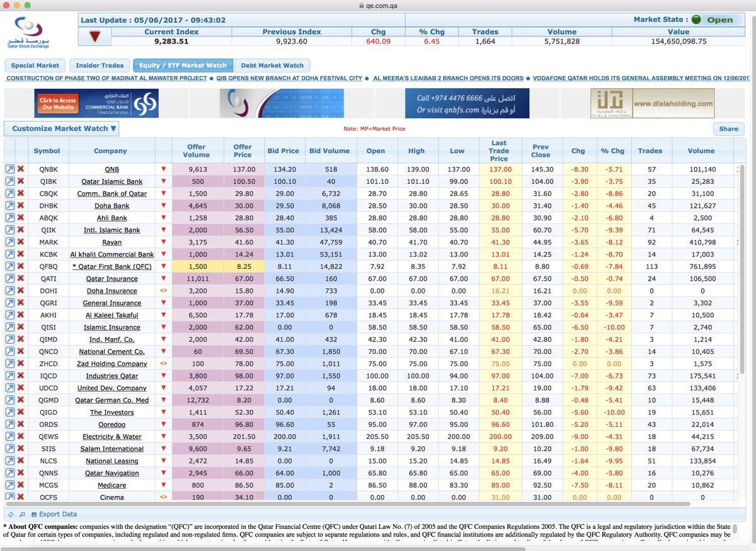Sort table by Symbol column header

[x=47, y=151]
